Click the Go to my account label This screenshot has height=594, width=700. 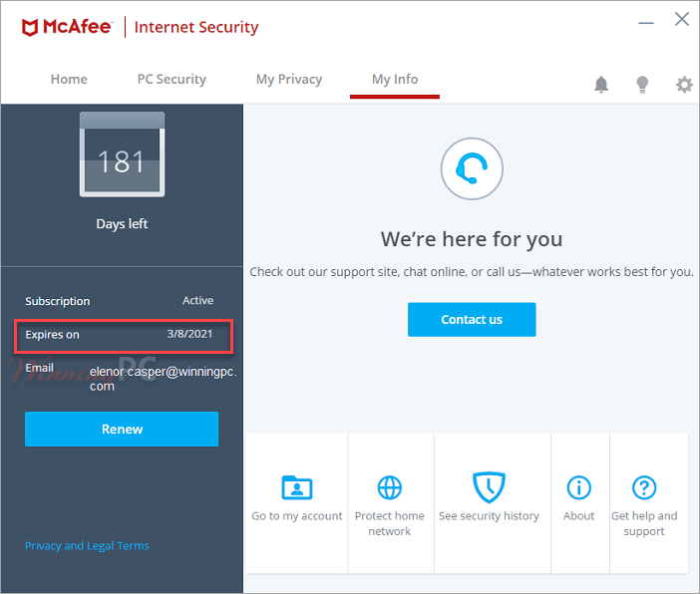click(x=297, y=516)
